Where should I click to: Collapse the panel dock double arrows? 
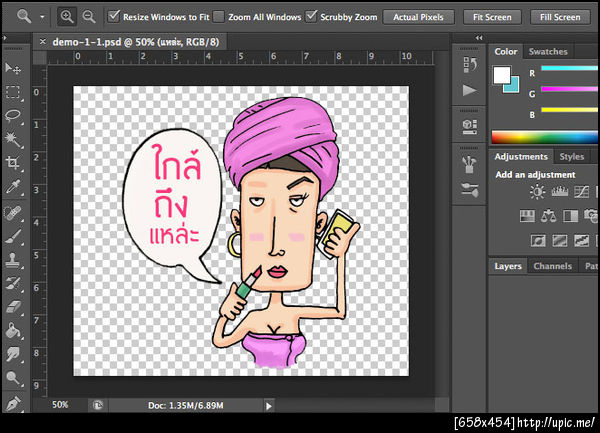click(x=479, y=37)
